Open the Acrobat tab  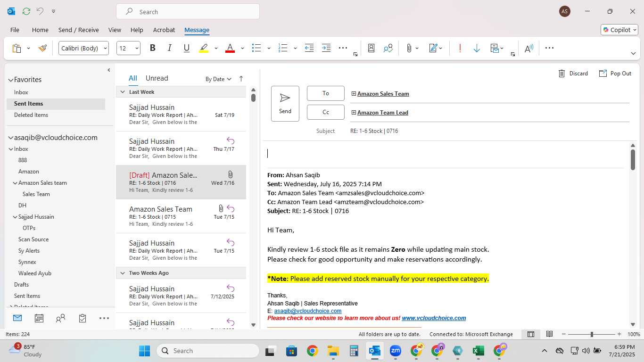pos(164,30)
